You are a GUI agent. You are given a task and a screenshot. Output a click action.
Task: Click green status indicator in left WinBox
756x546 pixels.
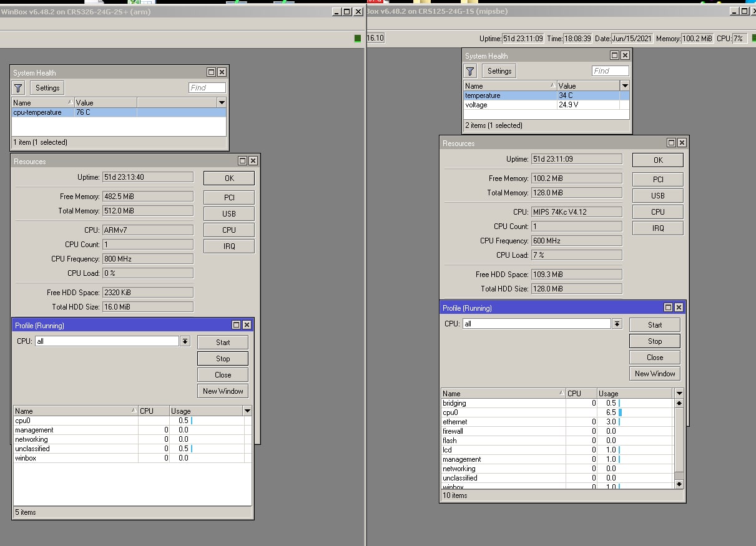click(x=358, y=39)
